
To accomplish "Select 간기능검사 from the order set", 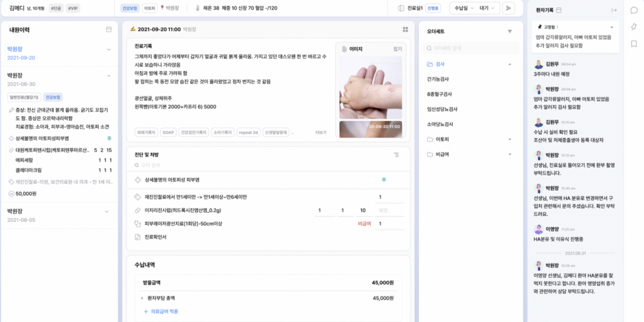I will point(438,79).
